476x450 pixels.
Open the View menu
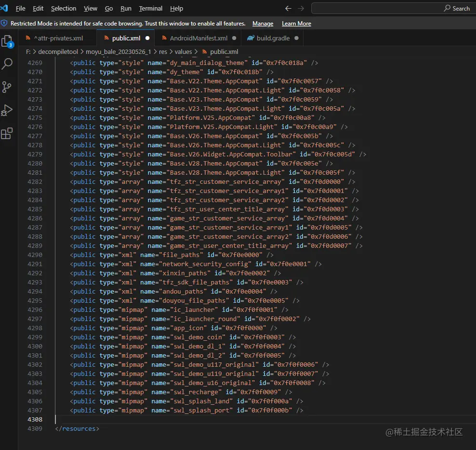click(91, 8)
